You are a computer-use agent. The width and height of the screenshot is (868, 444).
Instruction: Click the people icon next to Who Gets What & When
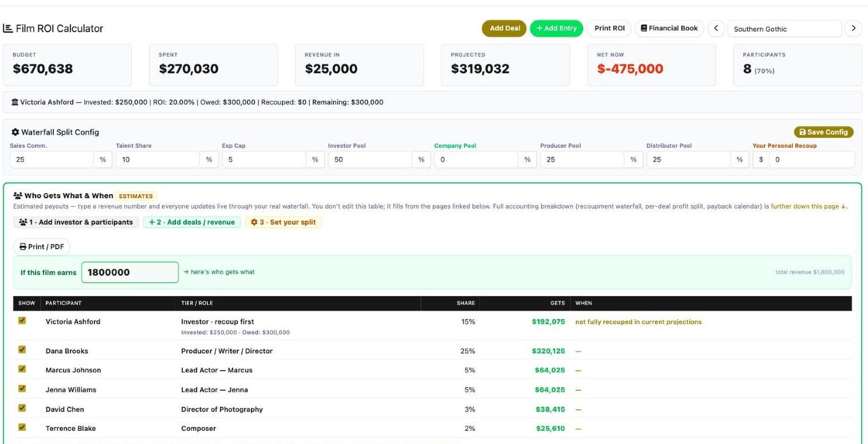(18, 196)
